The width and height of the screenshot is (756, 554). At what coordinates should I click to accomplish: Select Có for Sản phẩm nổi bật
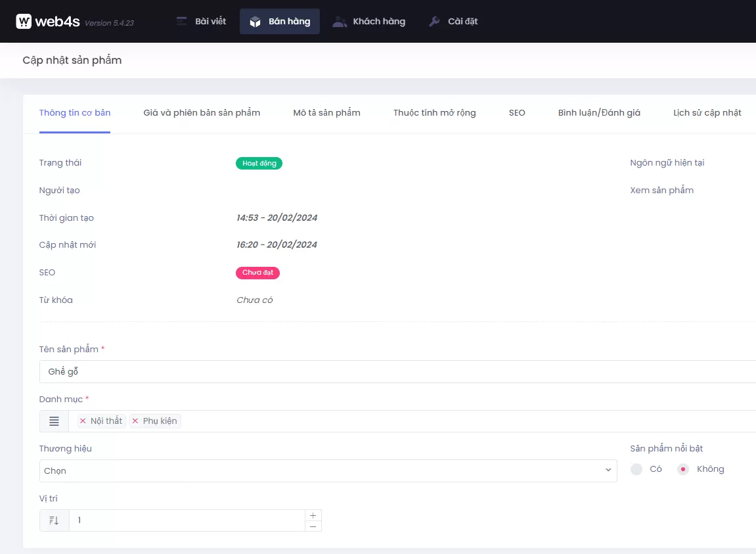(x=636, y=469)
